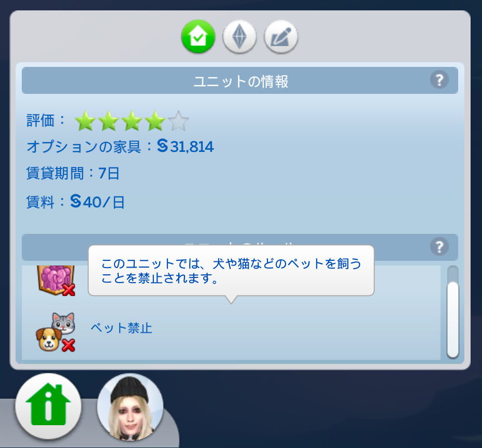Click the ユニットの情報 header bar

(x=240, y=80)
